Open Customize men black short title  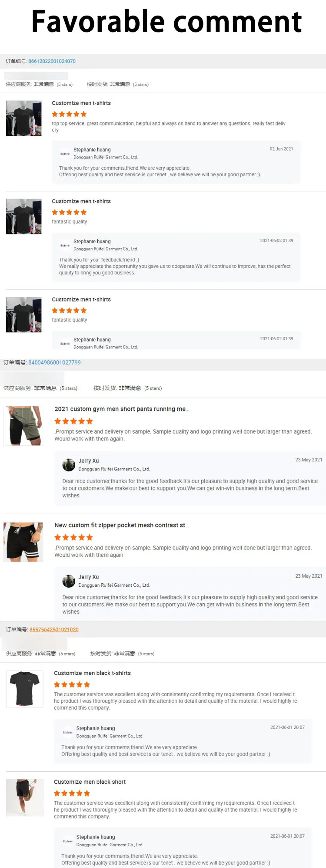pos(90,782)
